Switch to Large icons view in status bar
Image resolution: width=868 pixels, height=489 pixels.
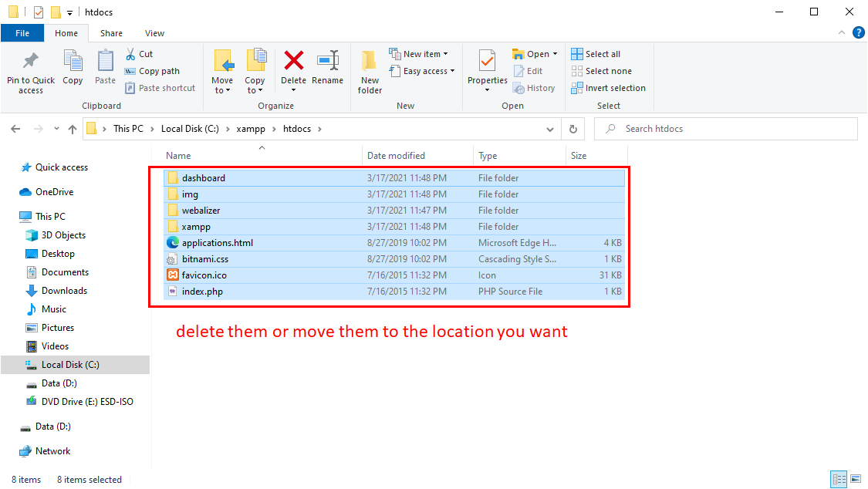[x=856, y=479]
